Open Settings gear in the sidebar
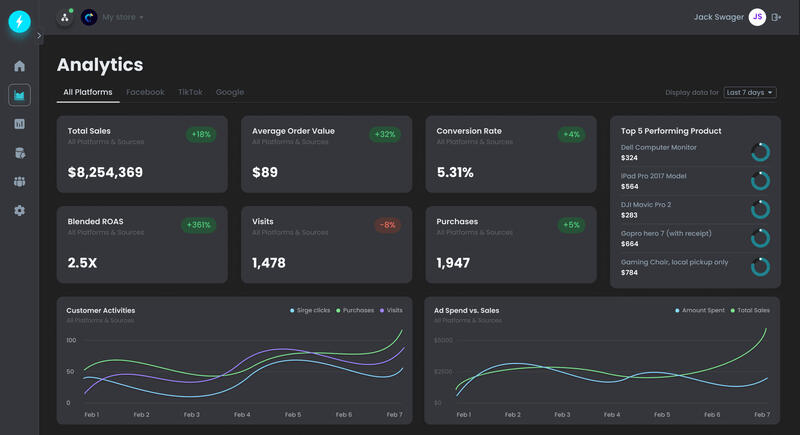 19,211
